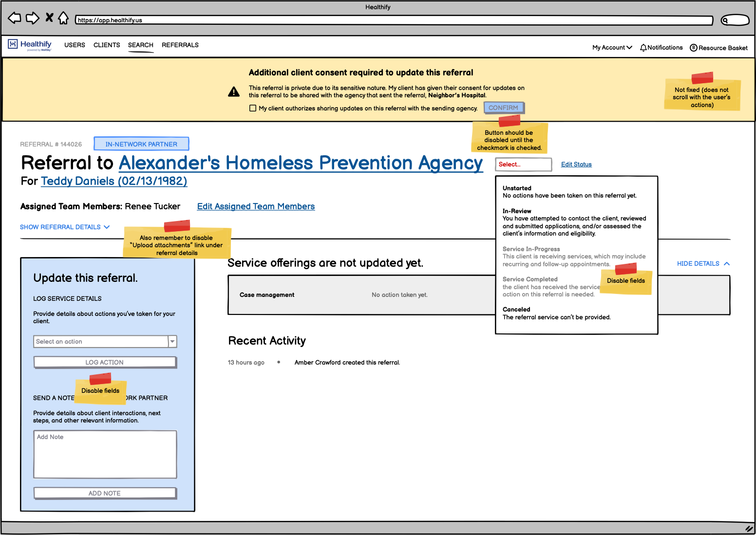The width and height of the screenshot is (756, 535).
Task: Click the warning triangle in the consent banner
Action: point(234,92)
